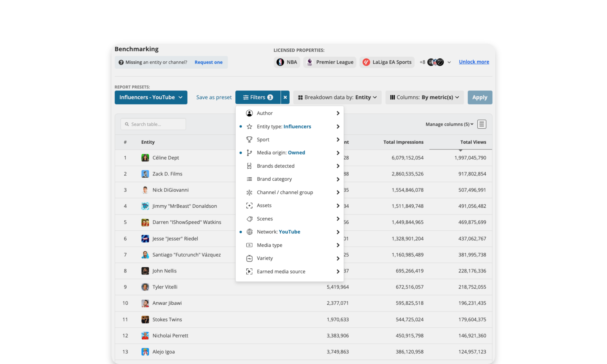Sort by the Total Views column
The width and height of the screenshot is (607, 364).
473,142
